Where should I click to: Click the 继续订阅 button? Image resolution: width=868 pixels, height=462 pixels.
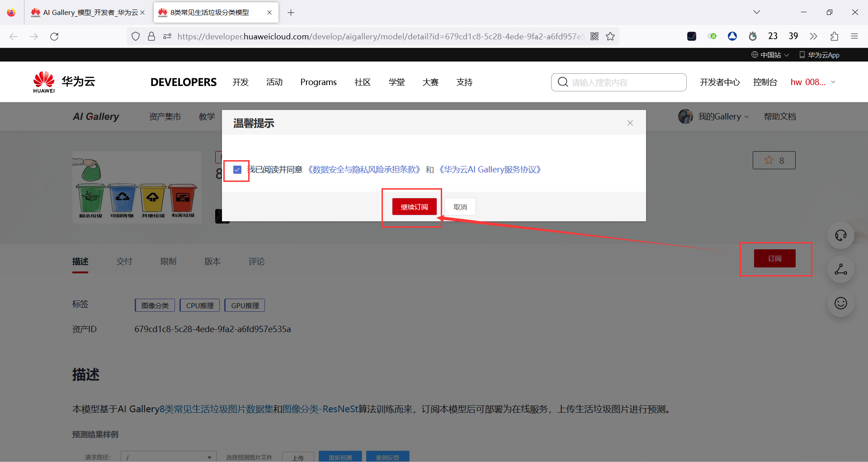(414, 206)
